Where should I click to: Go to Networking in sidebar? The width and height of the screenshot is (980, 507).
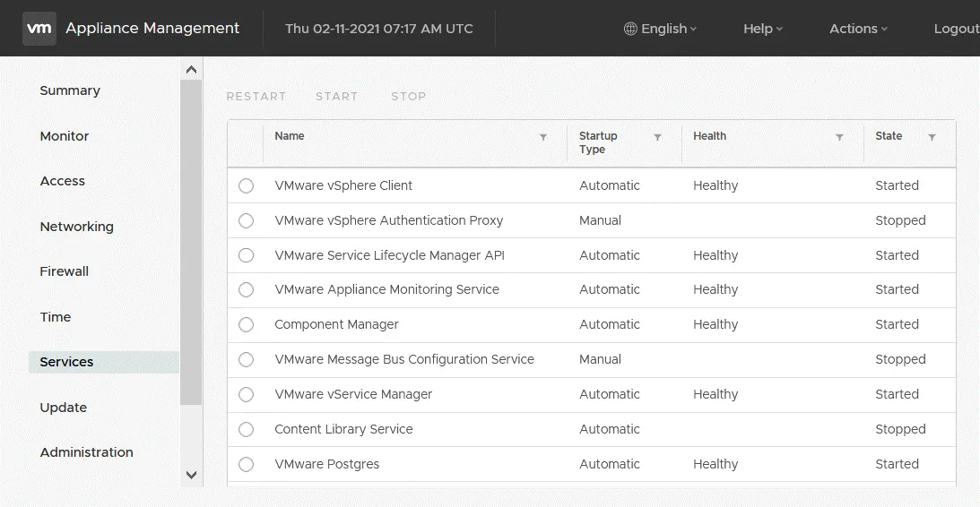pyautogui.click(x=76, y=227)
